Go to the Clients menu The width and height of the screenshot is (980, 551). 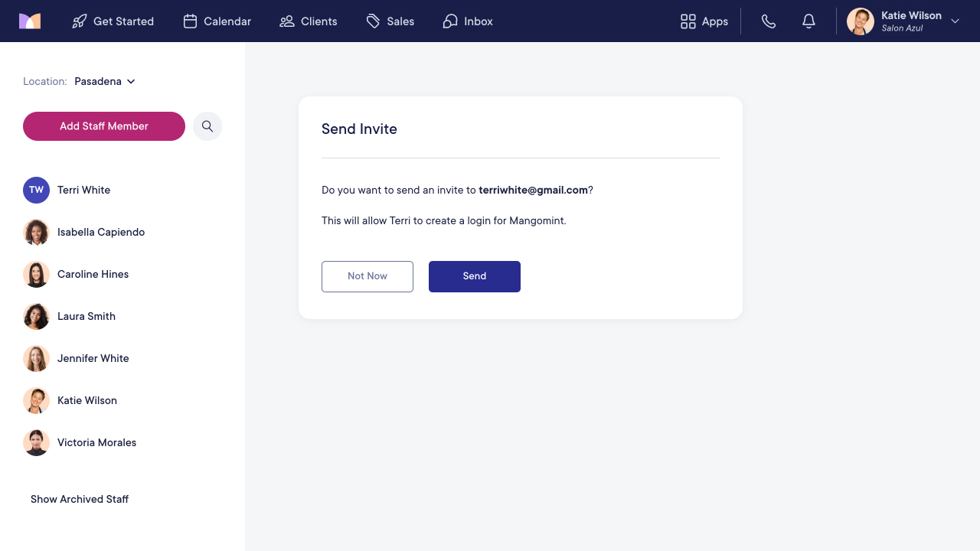pyautogui.click(x=309, y=21)
